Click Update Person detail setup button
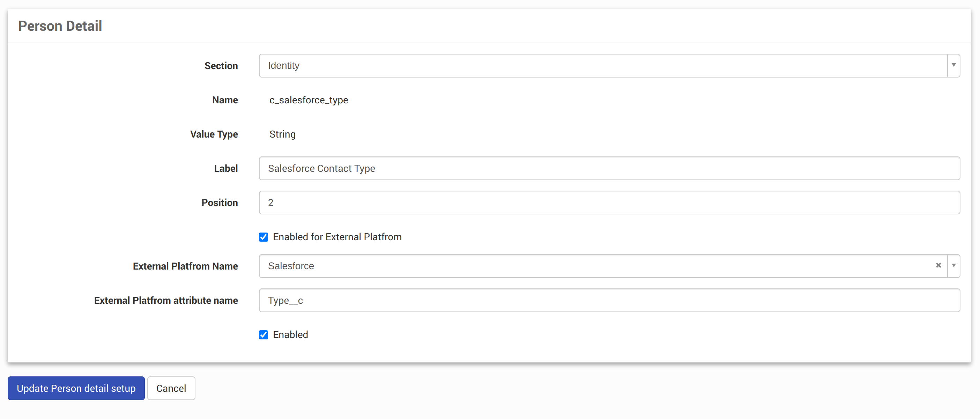Viewport: 980px width, 419px height. (76, 388)
